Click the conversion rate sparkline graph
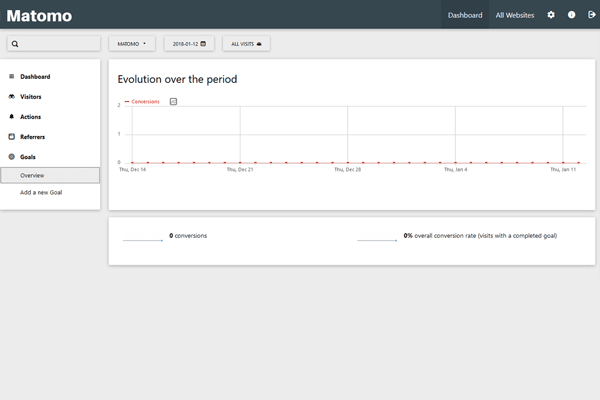Viewport: 600px width, 400px height. pos(377,239)
